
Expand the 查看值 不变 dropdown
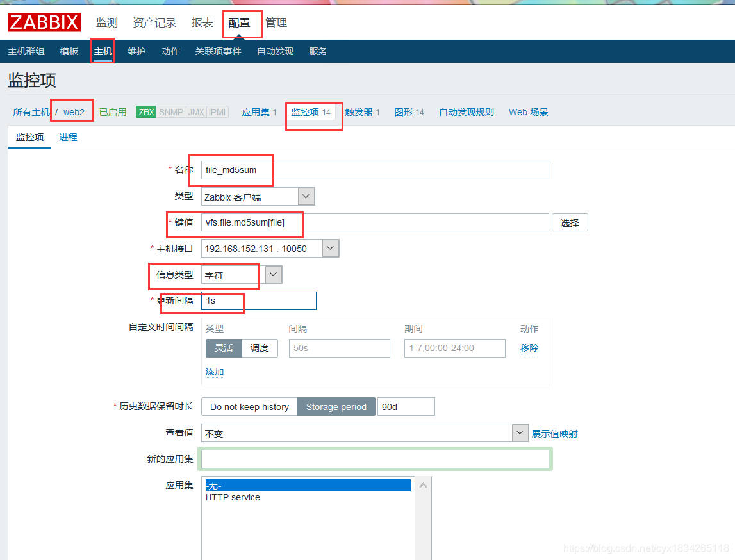click(x=365, y=433)
